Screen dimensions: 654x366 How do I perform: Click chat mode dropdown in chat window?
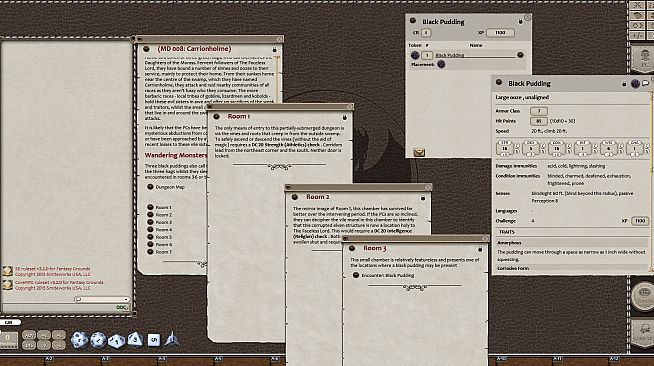click(102, 299)
